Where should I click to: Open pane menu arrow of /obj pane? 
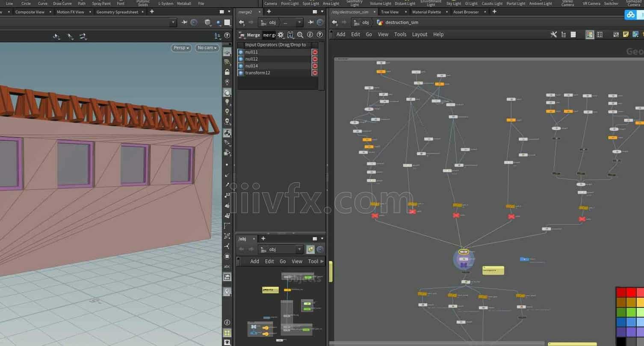322,239
